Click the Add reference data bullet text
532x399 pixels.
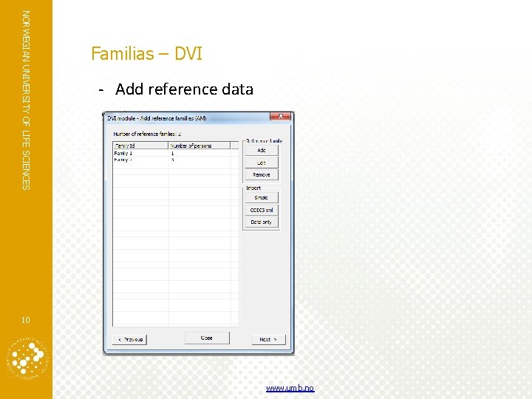[184, 89]
